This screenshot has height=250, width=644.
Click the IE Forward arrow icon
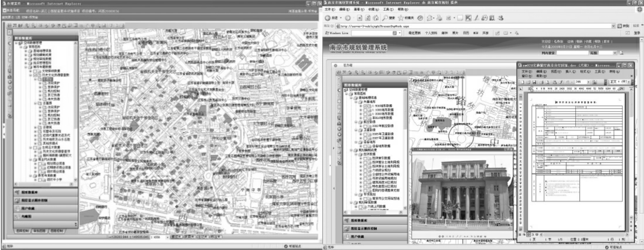coord(348,18)
